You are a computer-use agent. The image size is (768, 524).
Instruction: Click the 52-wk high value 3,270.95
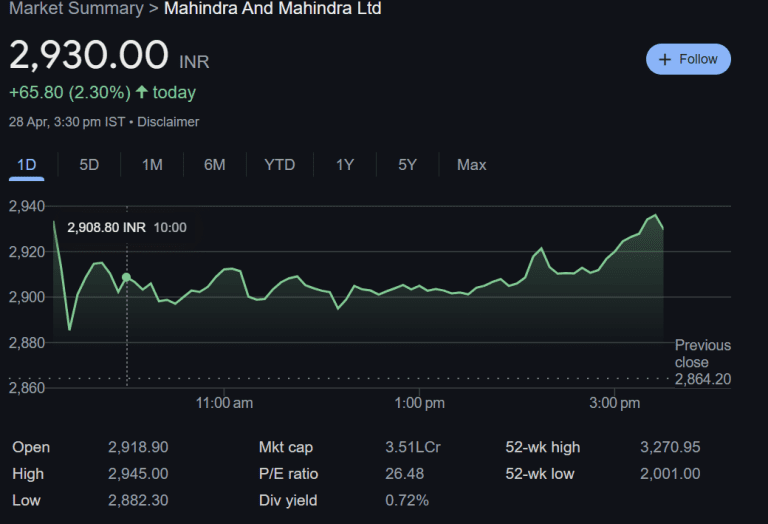[x=670, y=447]
